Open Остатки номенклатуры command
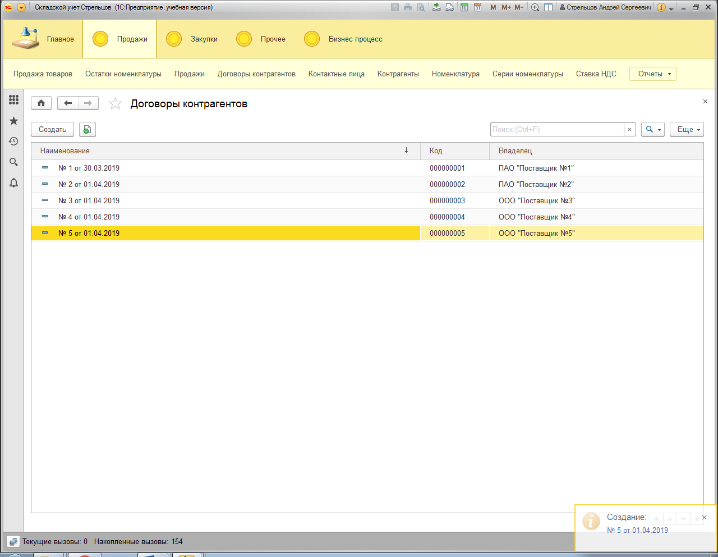 (x=123, y=74)
